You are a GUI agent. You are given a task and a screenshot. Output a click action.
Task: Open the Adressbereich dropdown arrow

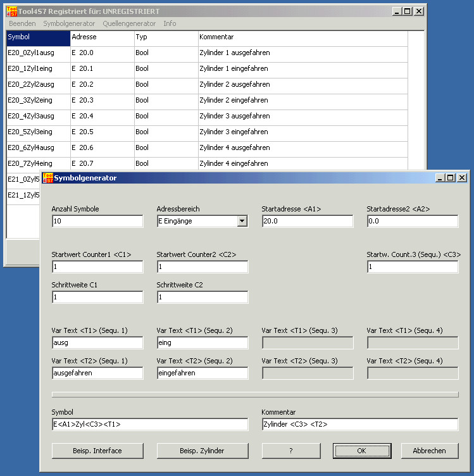[x=241, y=221]
